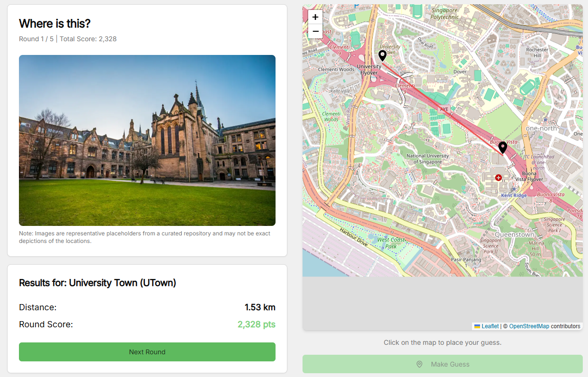Viewport: 588px width, 377px height.
Task: Click the Singapore Polytechnic map label
Action: click(445, 14)
